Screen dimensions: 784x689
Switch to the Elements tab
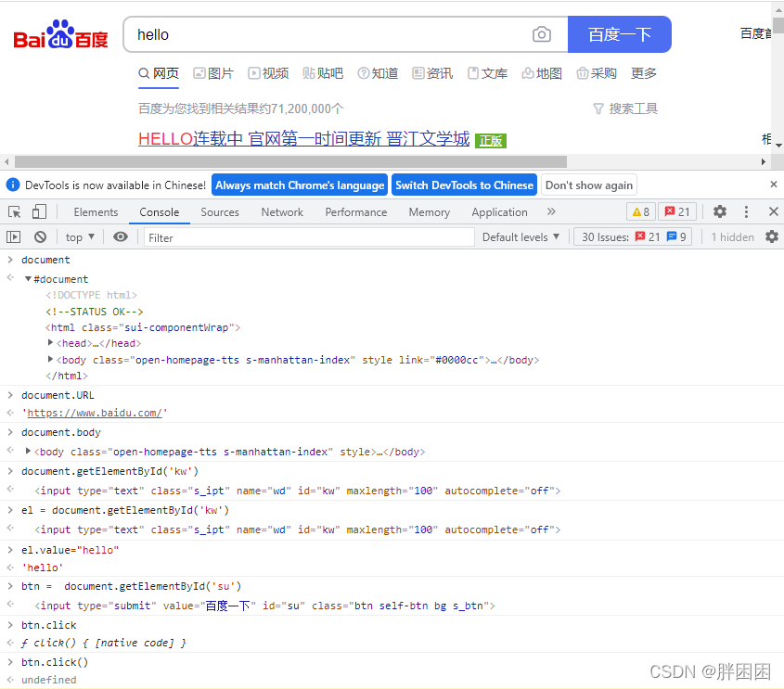tap(96, 211)
